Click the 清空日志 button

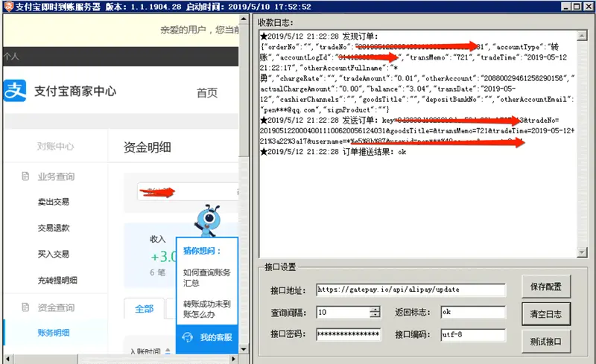click(546, 314)
